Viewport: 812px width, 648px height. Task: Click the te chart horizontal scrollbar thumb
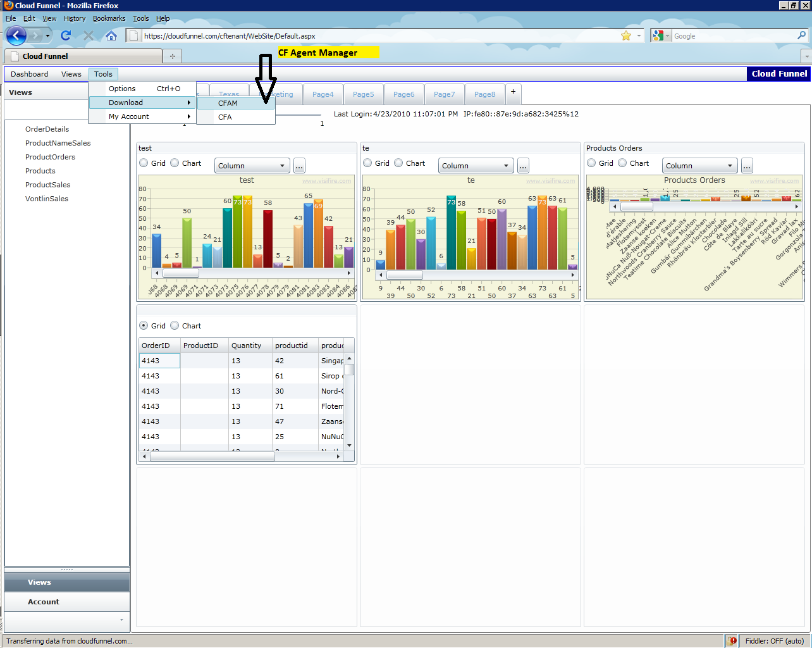405,275
